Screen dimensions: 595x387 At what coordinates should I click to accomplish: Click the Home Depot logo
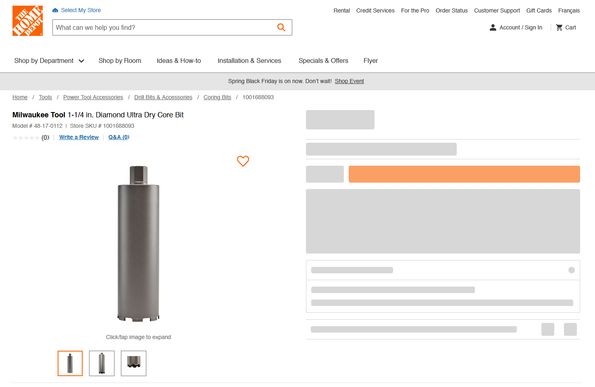pos(27,21)
